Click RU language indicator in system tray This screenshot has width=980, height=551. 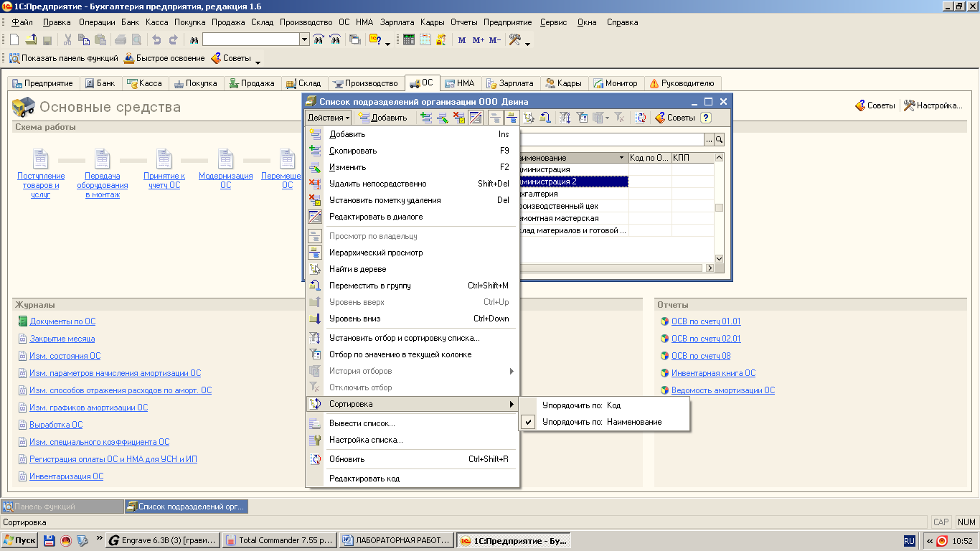909,540
